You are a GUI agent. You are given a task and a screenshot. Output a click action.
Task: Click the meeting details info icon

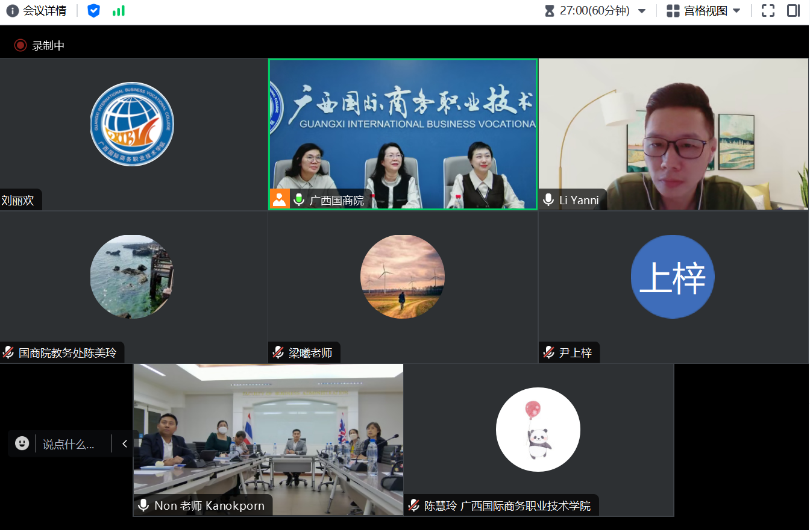coord(12,11)
